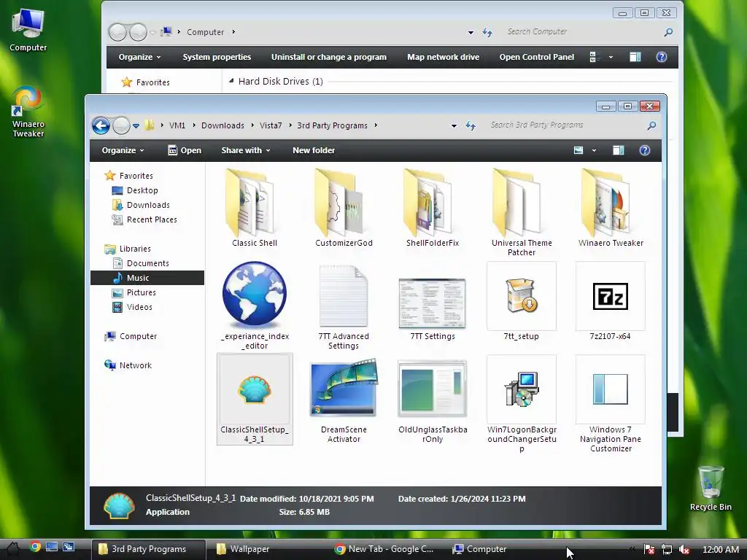Open recent pages dropdown next to Forward button
This screenshot has height=560, width=747.
136,126
